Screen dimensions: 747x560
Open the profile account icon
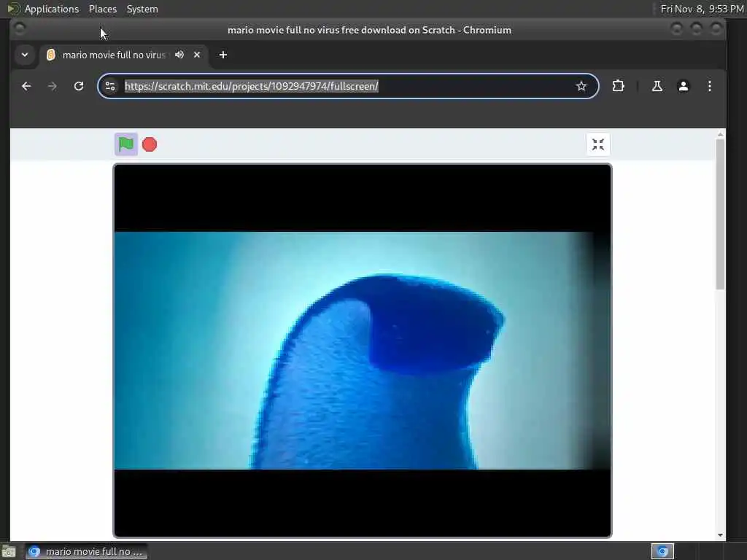683,86
